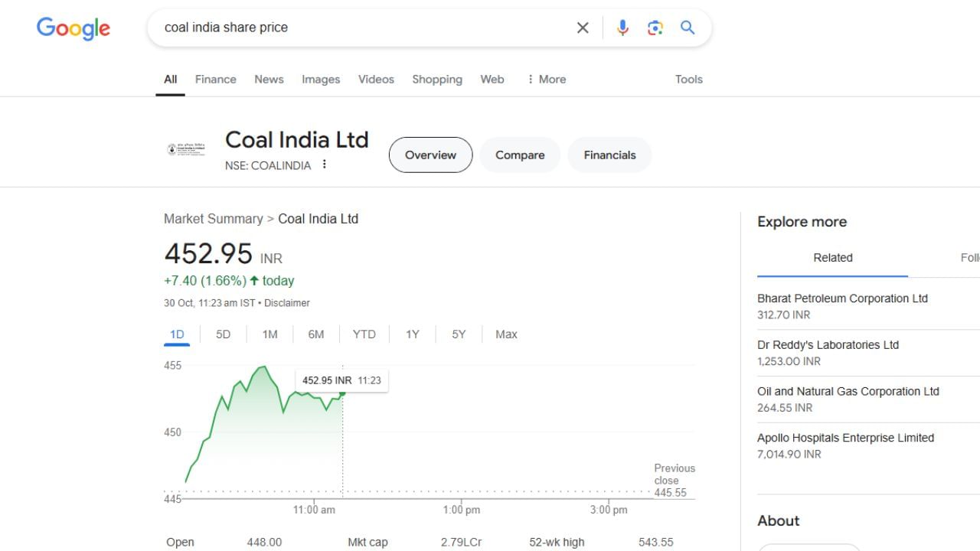Open Google Lens image search icon
Viewport: 980px width, 551px height.
coord(655,28)
